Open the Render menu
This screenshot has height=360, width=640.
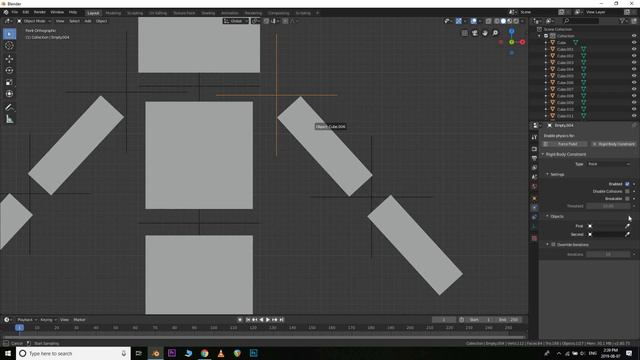coord(40,13)
